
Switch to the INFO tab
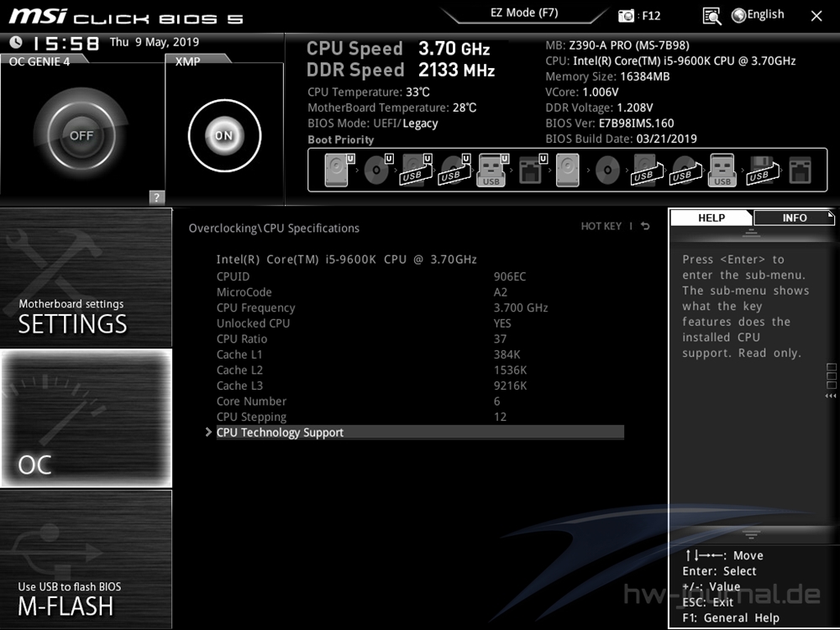click(x=794, y=218)
